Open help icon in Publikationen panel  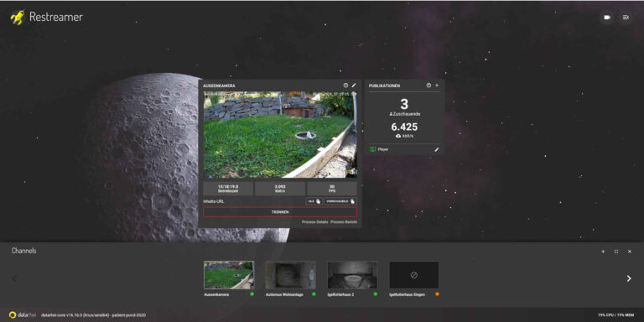(x=428, y=86)
